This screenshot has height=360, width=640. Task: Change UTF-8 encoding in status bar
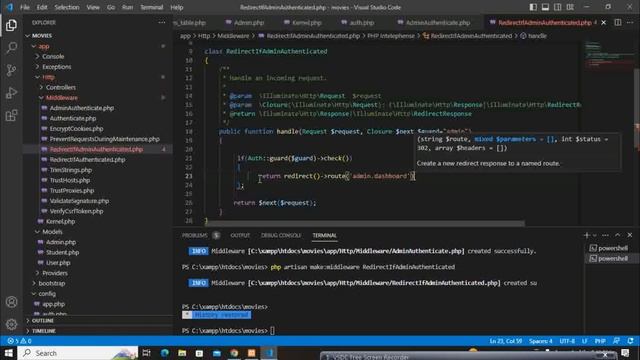567,341
